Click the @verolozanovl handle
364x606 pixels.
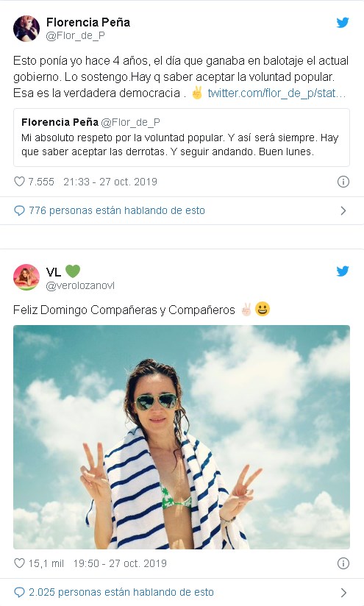click(80, 285)
